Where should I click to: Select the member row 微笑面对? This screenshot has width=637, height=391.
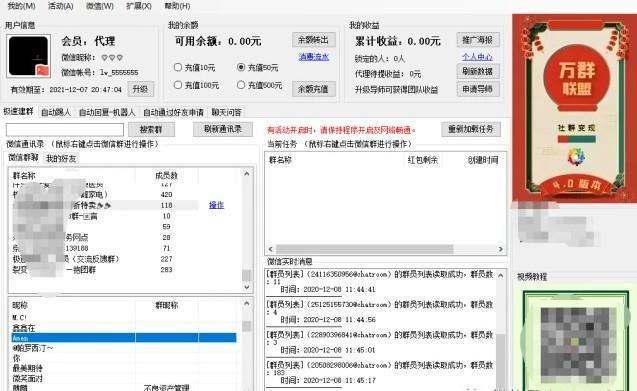coord(124,378)
